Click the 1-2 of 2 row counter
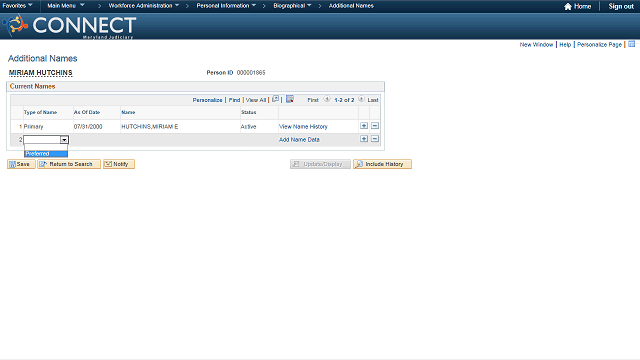The width and height of the screenshot is (640, 360). pos(344,100)
